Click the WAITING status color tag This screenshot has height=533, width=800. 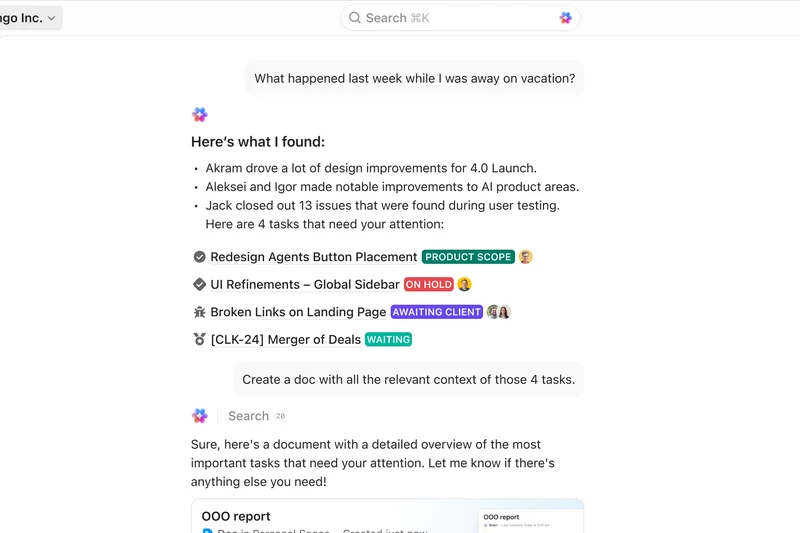(388, 339)
